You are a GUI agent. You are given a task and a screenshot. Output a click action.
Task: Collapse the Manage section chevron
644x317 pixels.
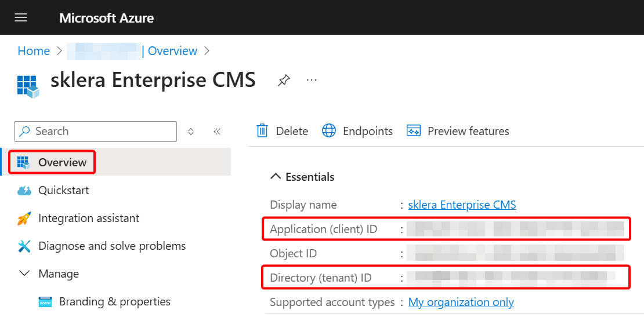point(24,274)
